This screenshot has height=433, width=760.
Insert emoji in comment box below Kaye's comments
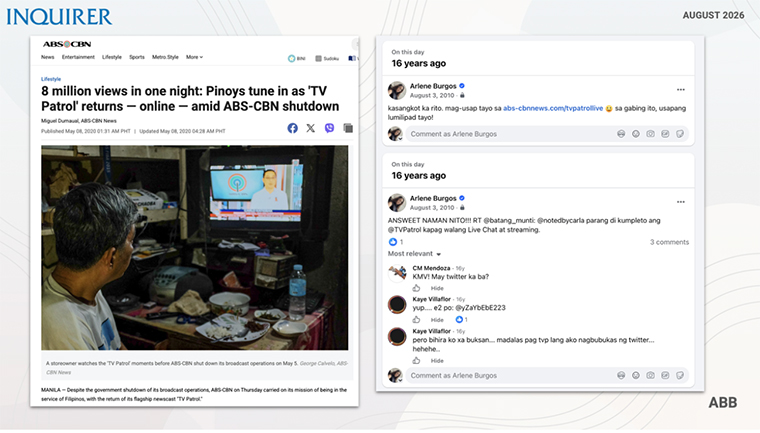[635, 375]
